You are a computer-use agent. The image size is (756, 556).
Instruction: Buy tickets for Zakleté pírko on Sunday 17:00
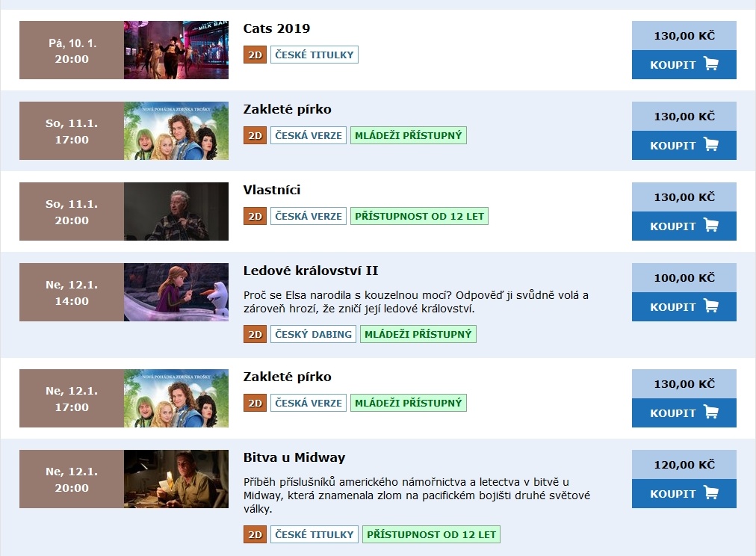coord(684,413)
